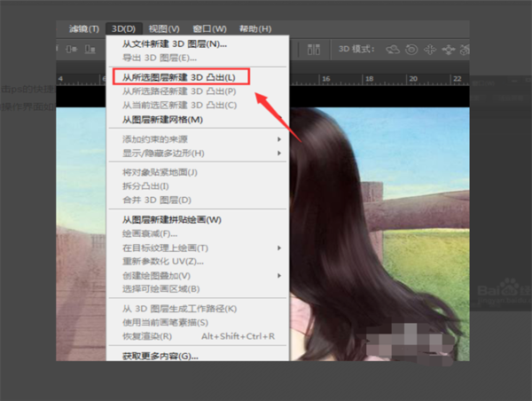Image resolution: width=532 pixels, height=401 pixels.
Task: Open the 帮助(H) menu
Action: [255, 29]
